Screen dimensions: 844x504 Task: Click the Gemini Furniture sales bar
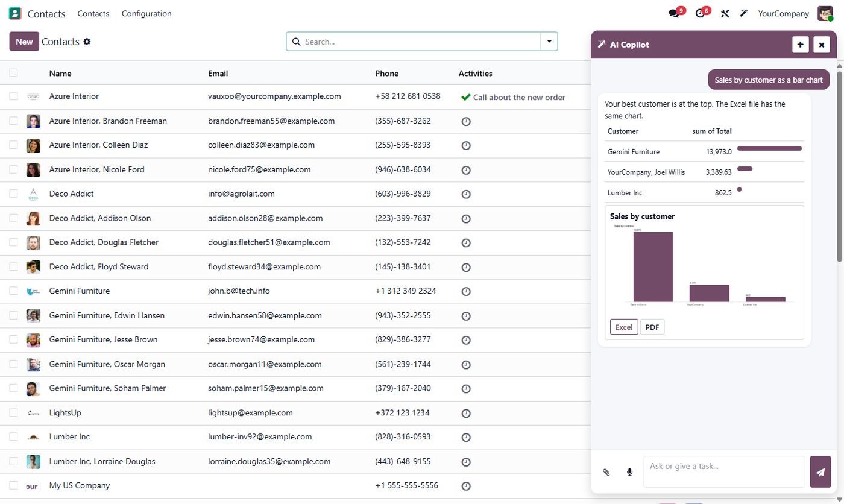point(769,148)
